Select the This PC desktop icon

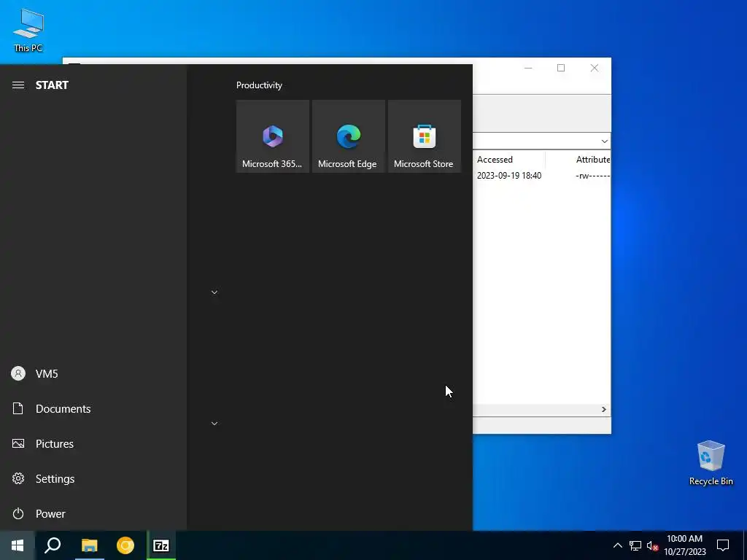28,30
